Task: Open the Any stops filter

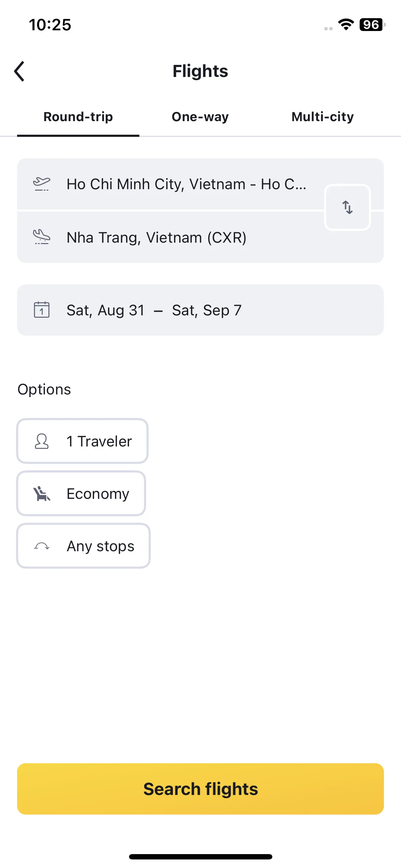Action: (83, 546)
